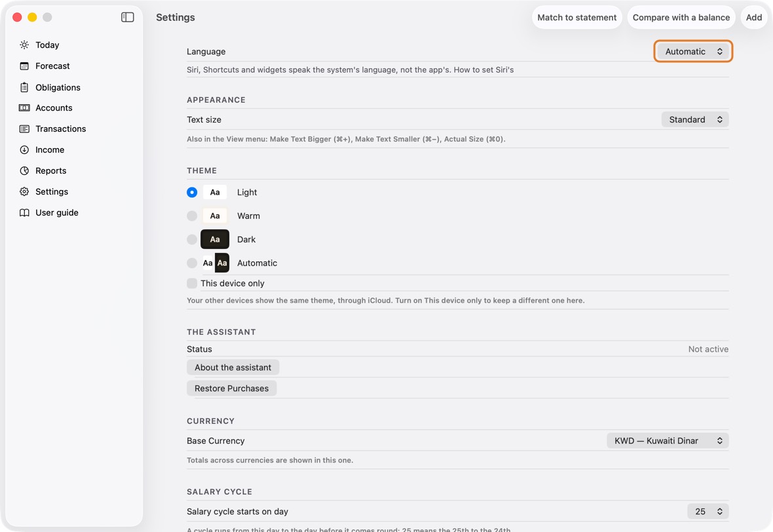Click the THEME section heading

202,170
